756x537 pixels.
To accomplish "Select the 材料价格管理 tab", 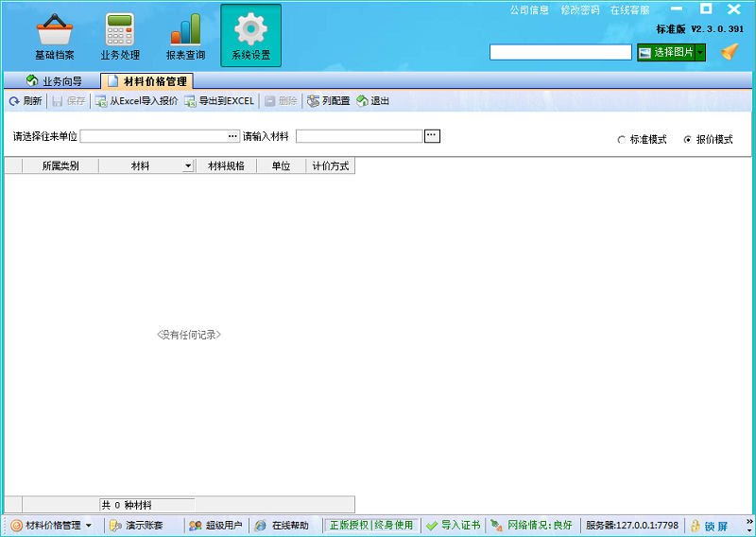I will tap(147, 81).
